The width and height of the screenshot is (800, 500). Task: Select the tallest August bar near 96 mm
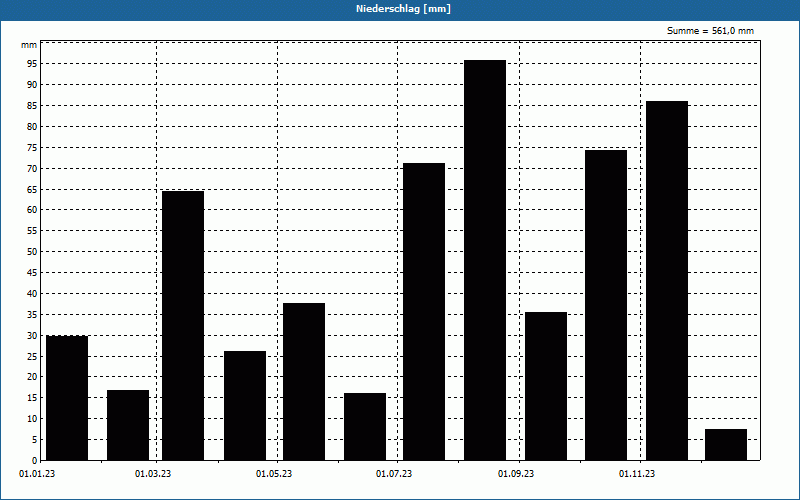coord(485,260)
